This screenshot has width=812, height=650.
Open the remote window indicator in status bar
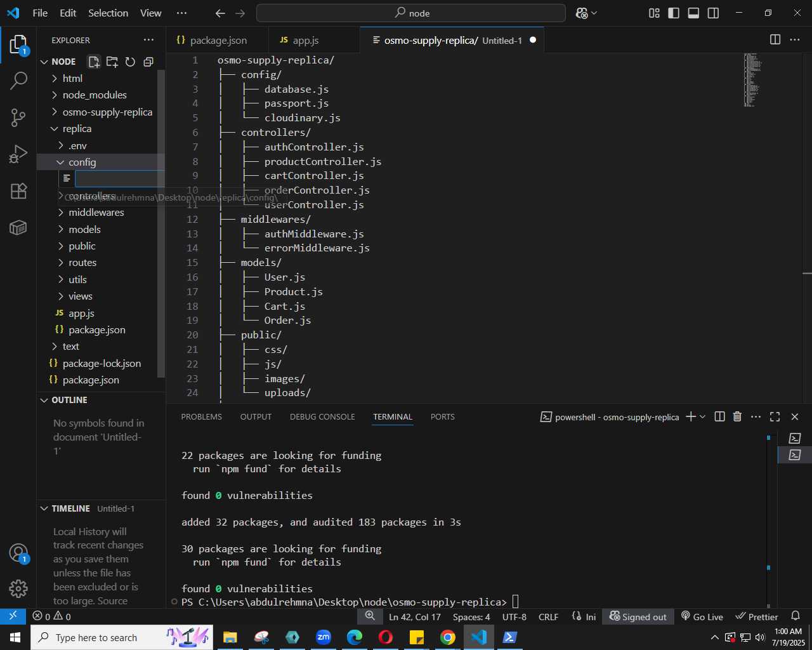[13, 616]
